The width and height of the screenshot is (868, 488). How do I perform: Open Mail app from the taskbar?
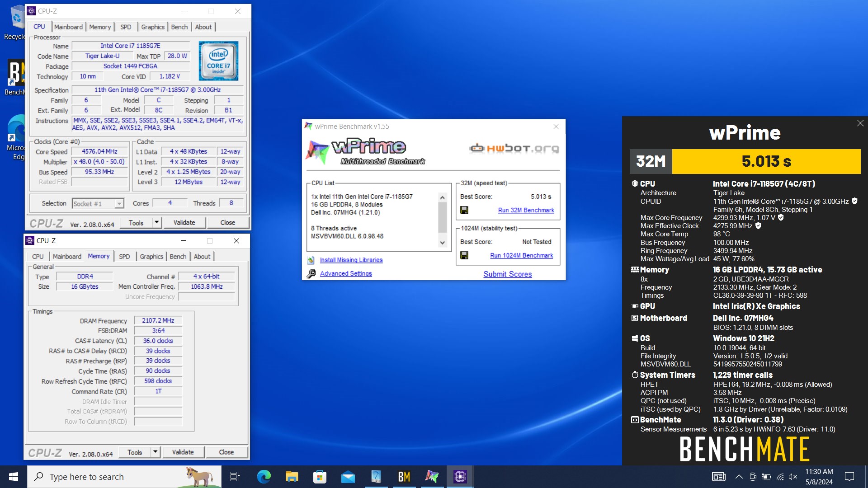coord(348,477)
